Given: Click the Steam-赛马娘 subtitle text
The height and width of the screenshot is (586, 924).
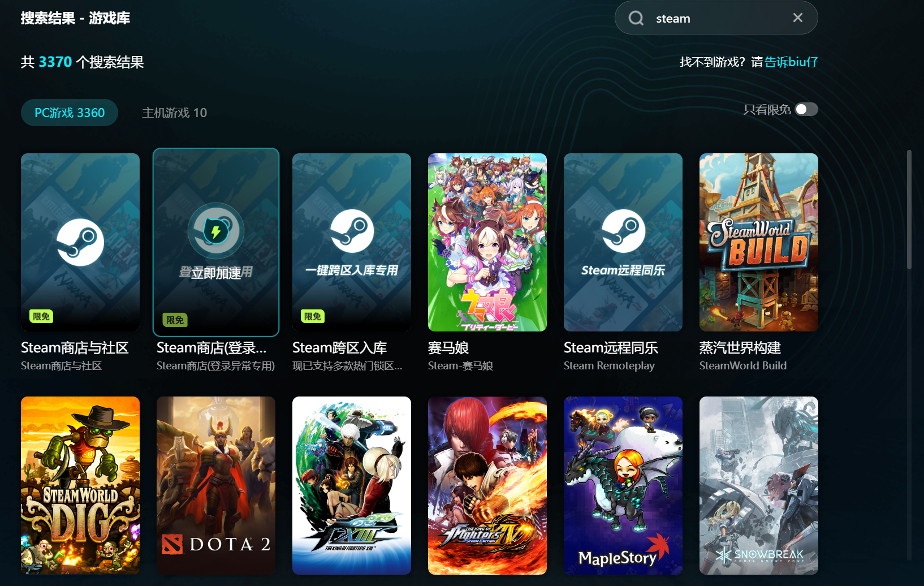Looking at the screenshot, I should 460,365.
